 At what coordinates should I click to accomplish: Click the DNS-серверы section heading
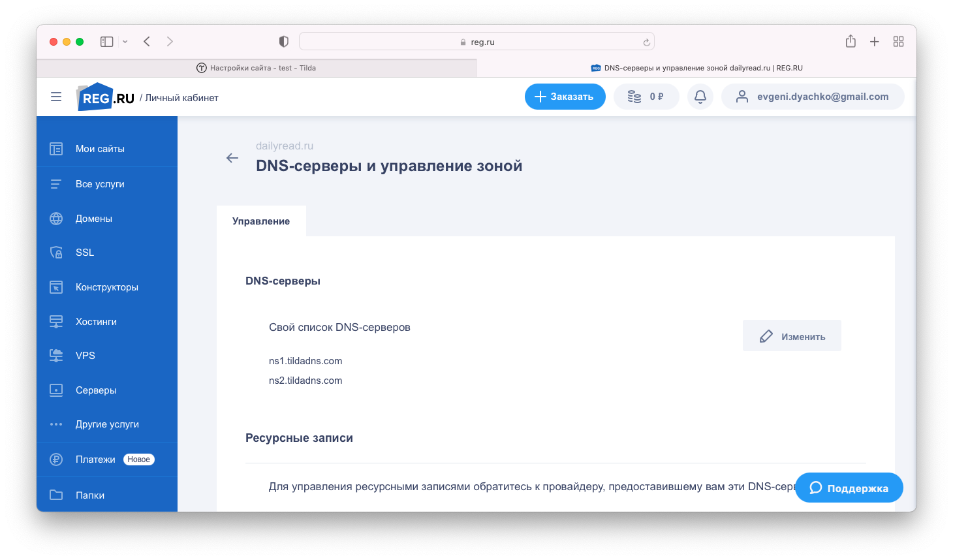(x=283, y=281)
